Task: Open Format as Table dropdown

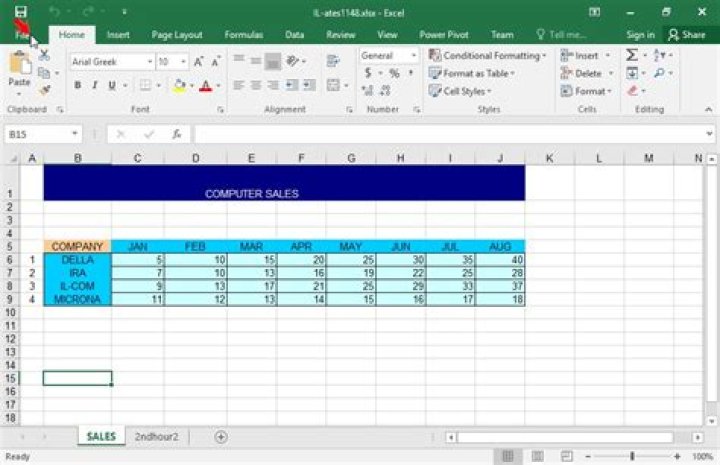Action: (x=472, y=73)
